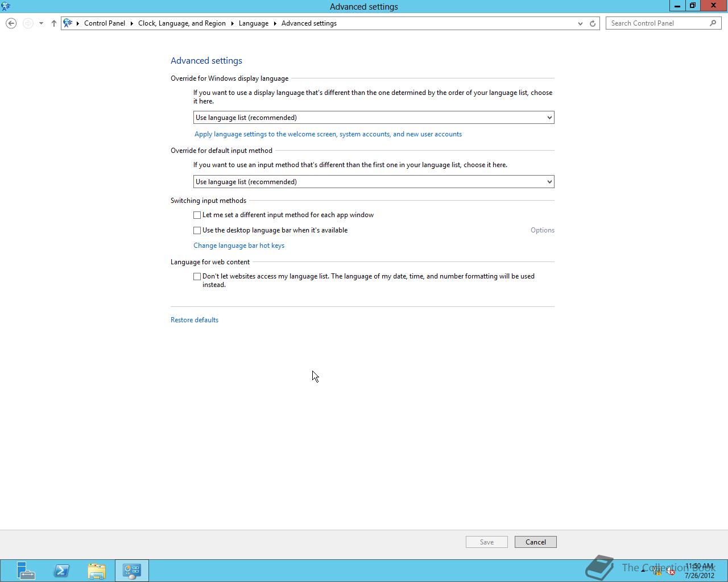Screen dimensions: 728x582
Task: Click the window system icon in title bar
Action: point(6,6)
